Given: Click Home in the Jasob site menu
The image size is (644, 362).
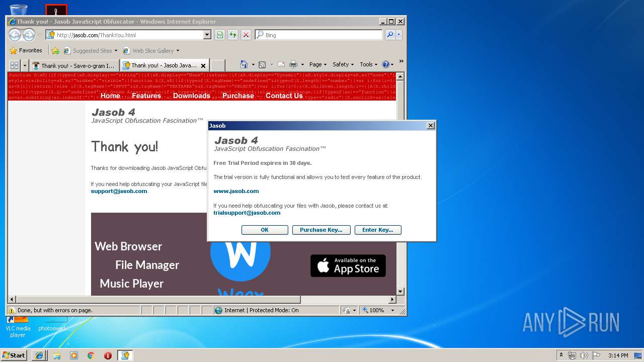Looking at the screenshot, I should [110, 96].
